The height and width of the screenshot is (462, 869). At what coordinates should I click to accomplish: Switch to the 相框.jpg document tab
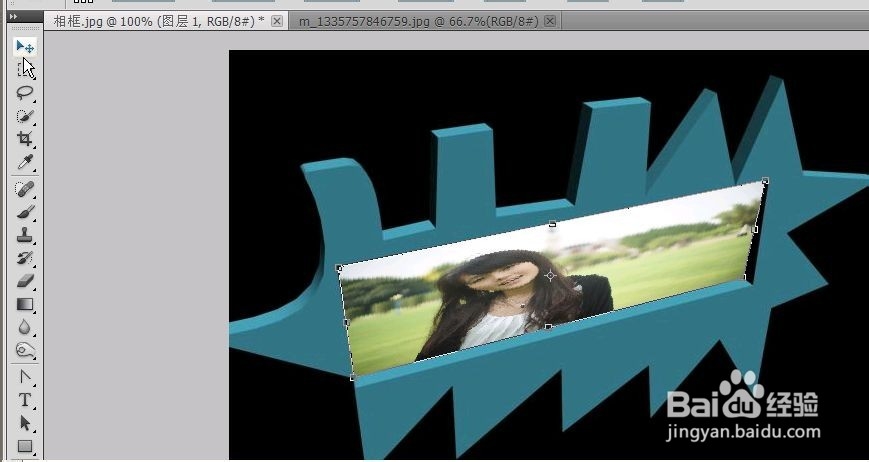(x=159, y=21)
